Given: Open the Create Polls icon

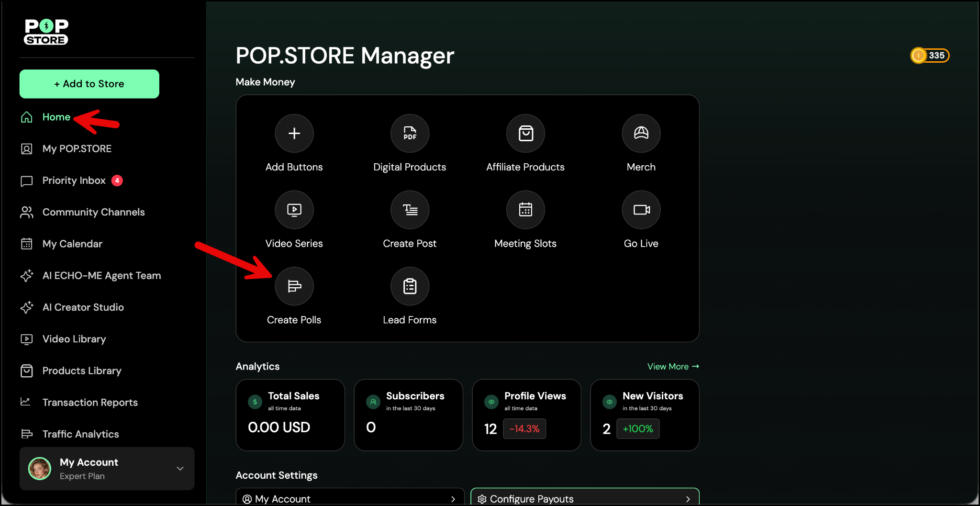Looking at the screenshot, I should click(294, 286).
